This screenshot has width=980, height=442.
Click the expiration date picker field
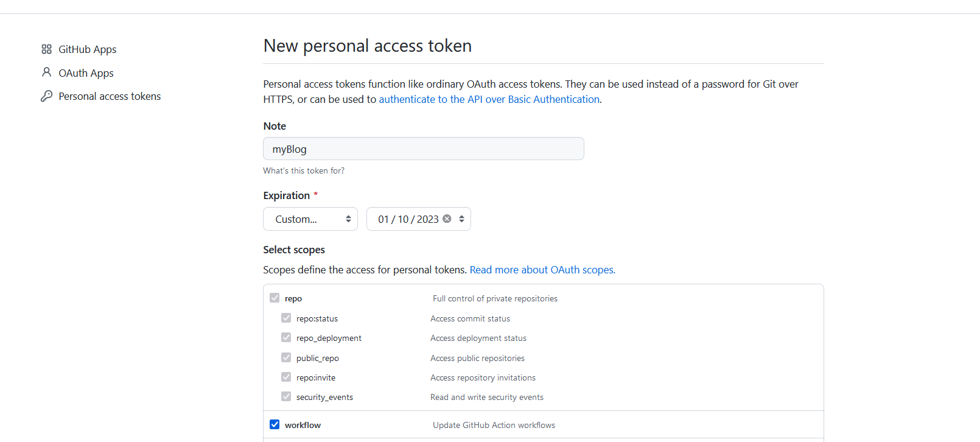pos(408,219)
